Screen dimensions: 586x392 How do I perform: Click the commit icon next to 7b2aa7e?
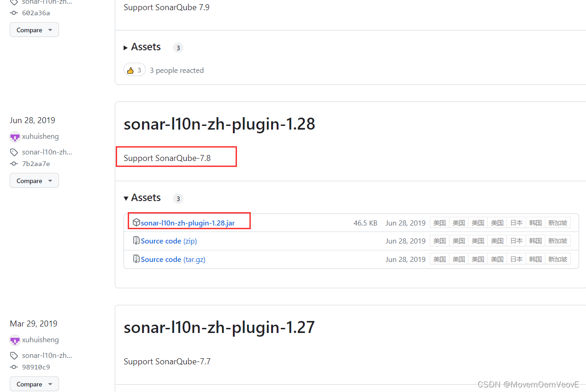(13, 163)
